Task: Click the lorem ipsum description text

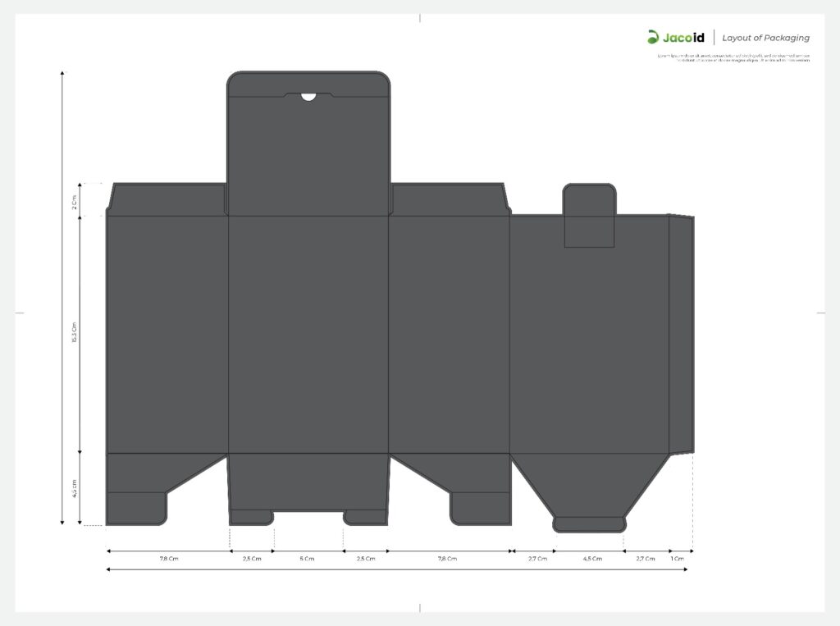Action: [x=733, y=58]
